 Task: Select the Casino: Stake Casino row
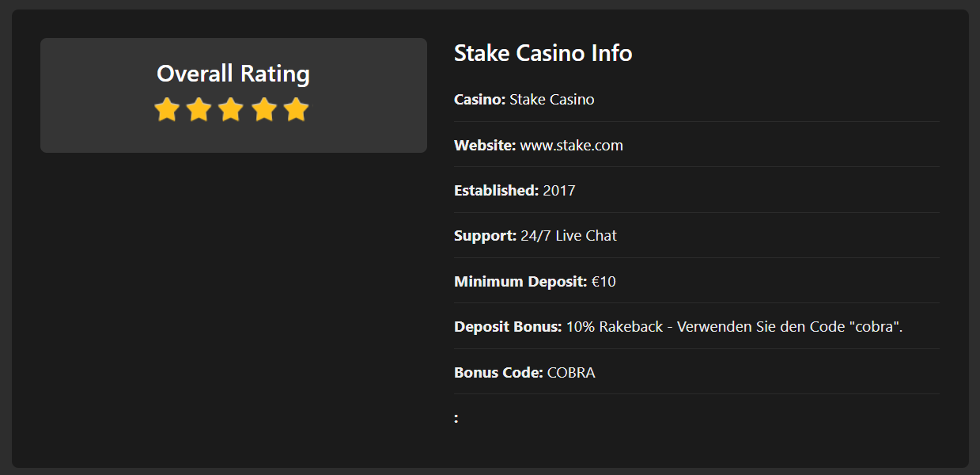[x=697, y=100]
